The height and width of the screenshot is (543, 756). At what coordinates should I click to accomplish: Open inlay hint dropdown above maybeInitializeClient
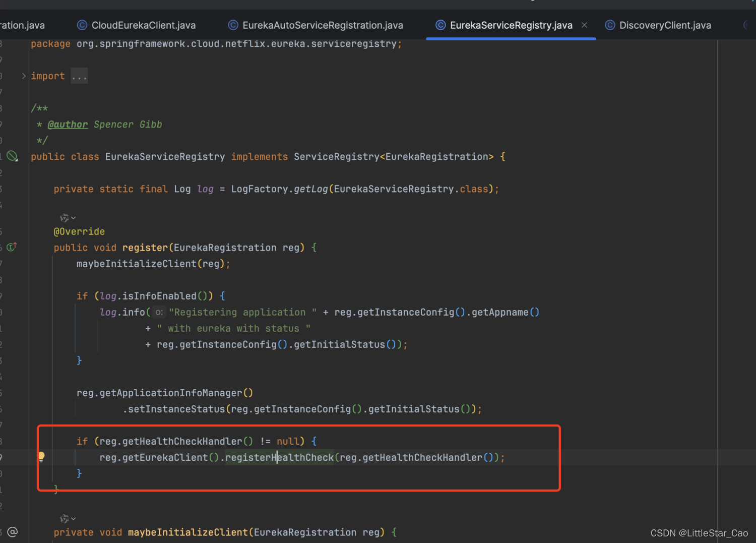click(68, 518)
